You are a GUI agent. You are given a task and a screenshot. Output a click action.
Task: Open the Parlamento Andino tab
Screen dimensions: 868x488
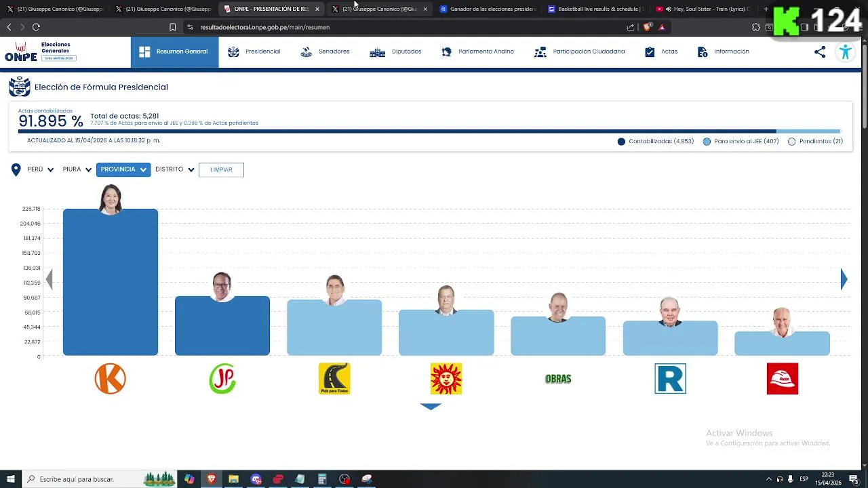click(x=477, y=52)
